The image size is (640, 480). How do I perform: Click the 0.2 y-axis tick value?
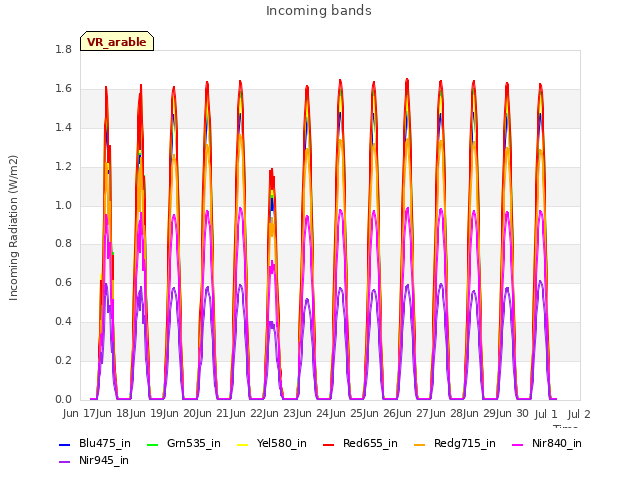pos(63,360)
